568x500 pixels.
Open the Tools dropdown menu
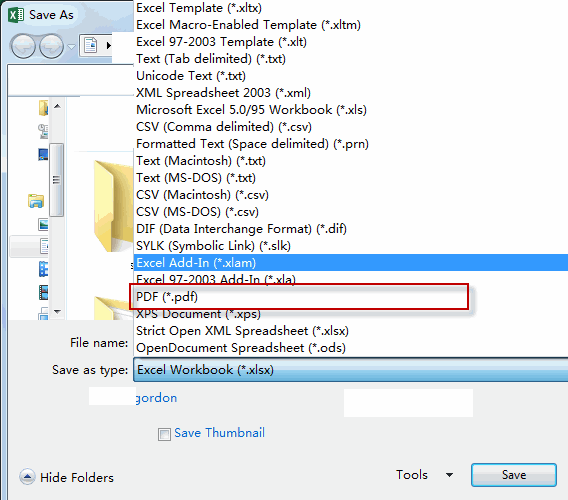click(425, 475)
